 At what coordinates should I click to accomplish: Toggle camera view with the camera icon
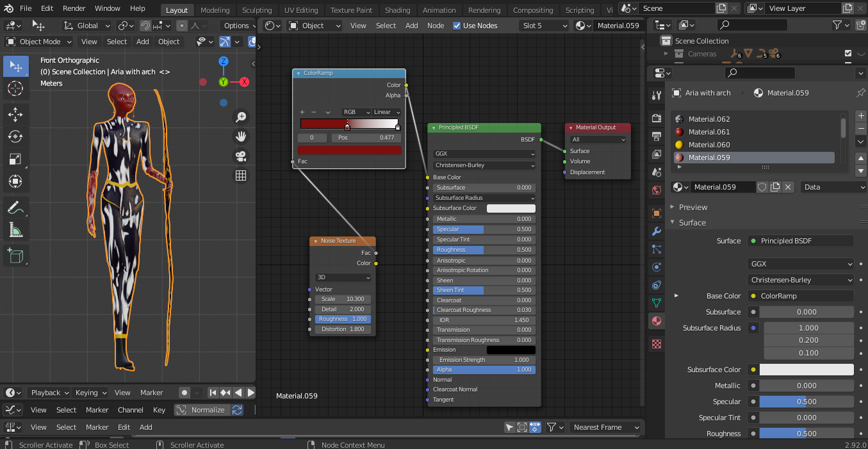(241, 156)
